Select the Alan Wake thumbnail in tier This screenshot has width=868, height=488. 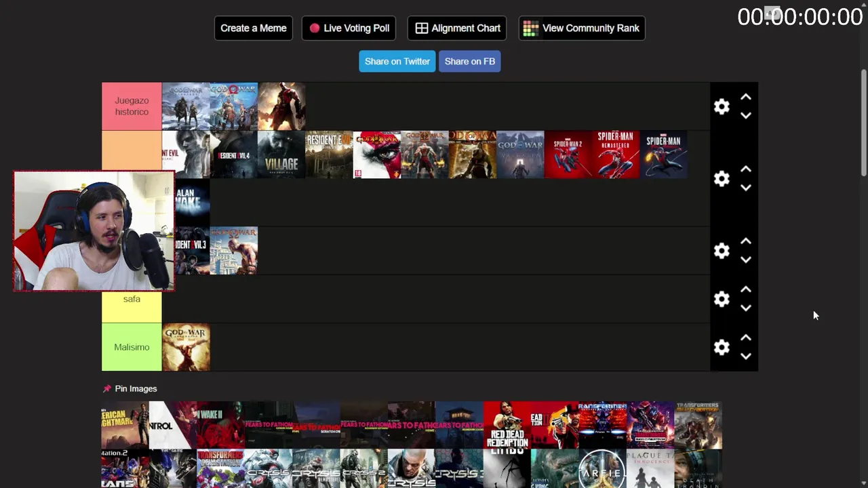click(x=193, y=203)
